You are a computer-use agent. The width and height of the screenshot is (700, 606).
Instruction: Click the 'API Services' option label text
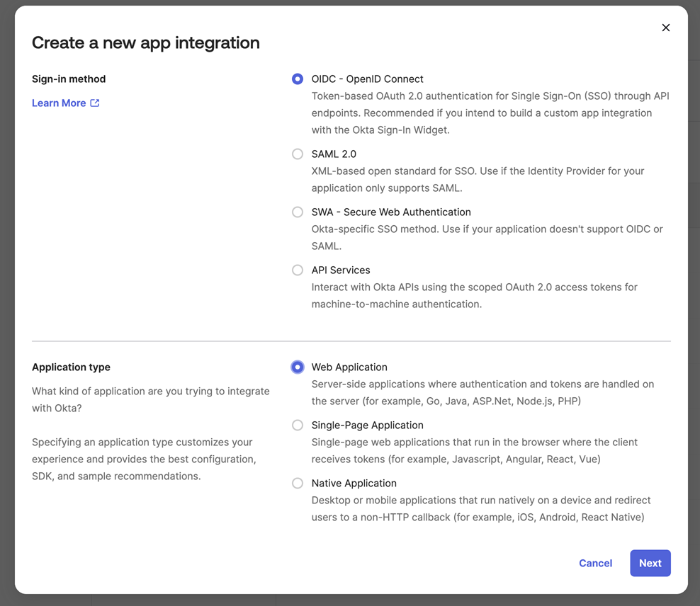point(341,270)
